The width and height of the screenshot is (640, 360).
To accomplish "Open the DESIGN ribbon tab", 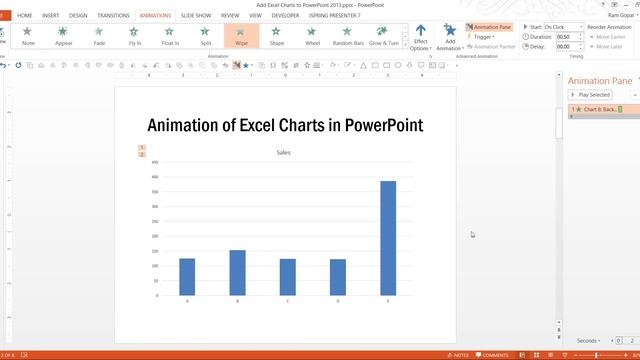I will (x=78, y=16).
